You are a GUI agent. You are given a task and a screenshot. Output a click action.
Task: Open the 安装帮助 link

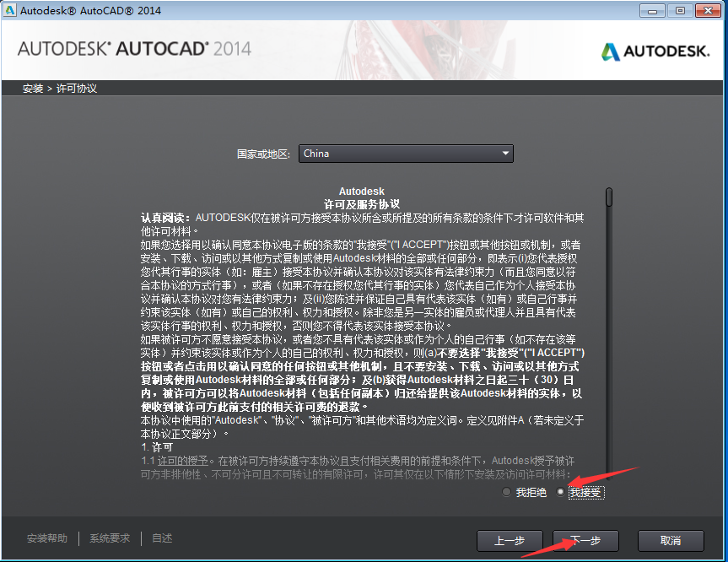(x=47, y=538)
